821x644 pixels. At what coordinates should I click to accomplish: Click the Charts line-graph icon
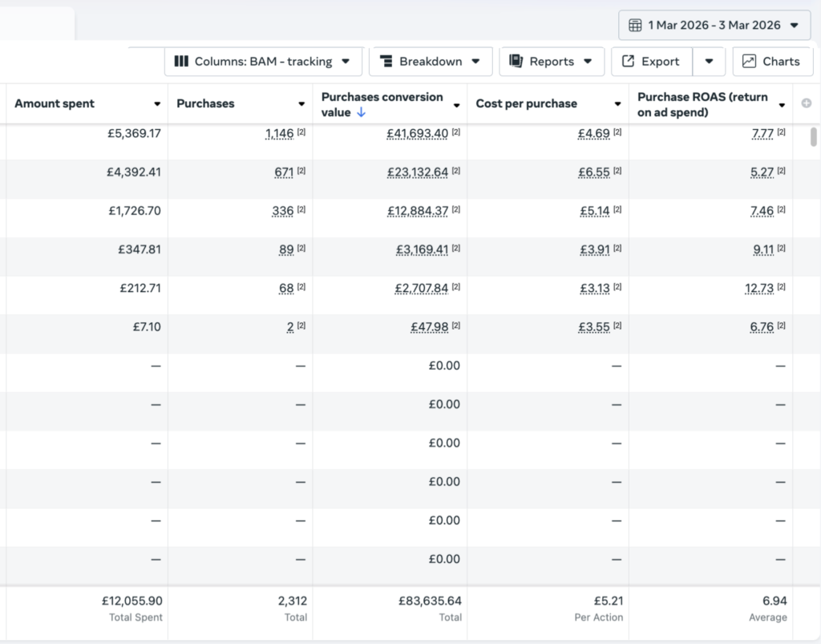click(x=749, y=61)
